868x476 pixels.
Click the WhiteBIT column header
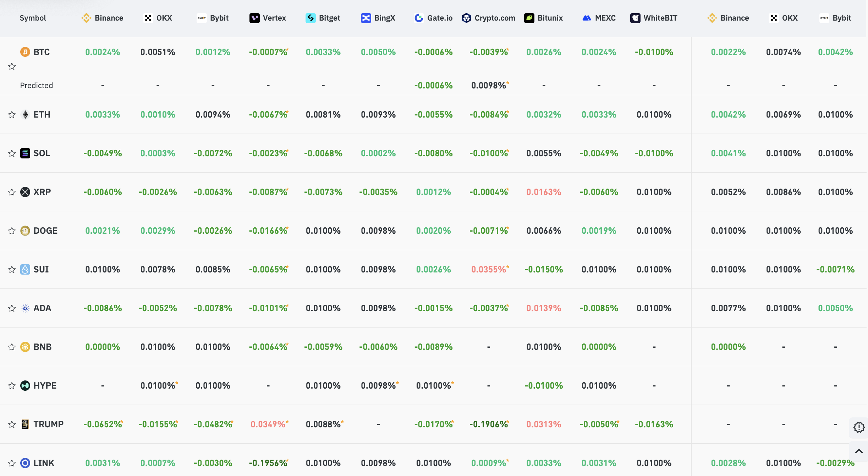pyautogui.click(x=654, y=18)
